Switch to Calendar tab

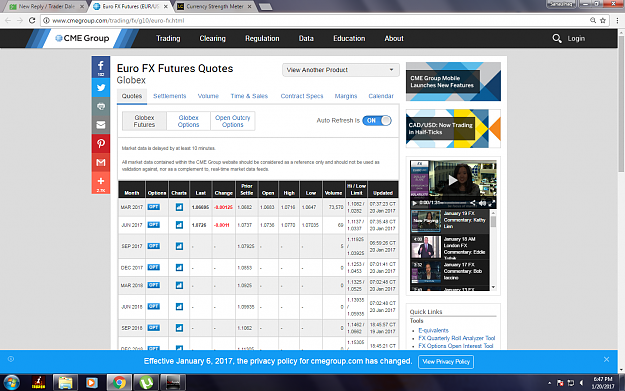tap(381, 96)
